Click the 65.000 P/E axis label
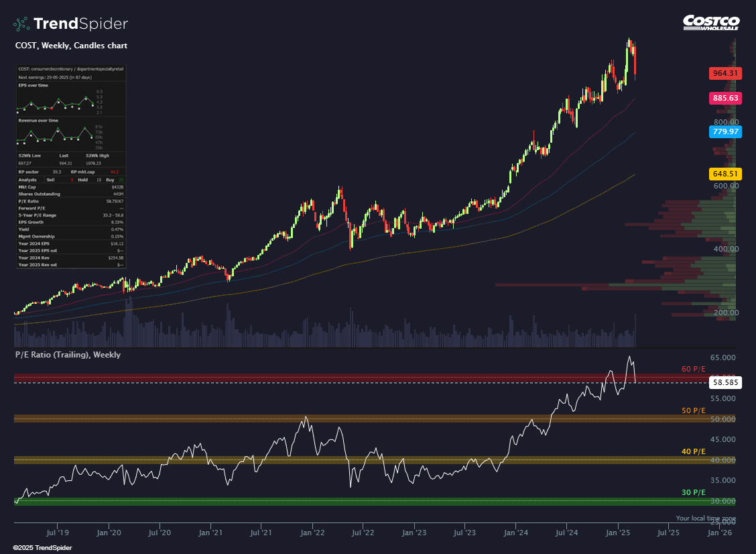 pos(723,357)
